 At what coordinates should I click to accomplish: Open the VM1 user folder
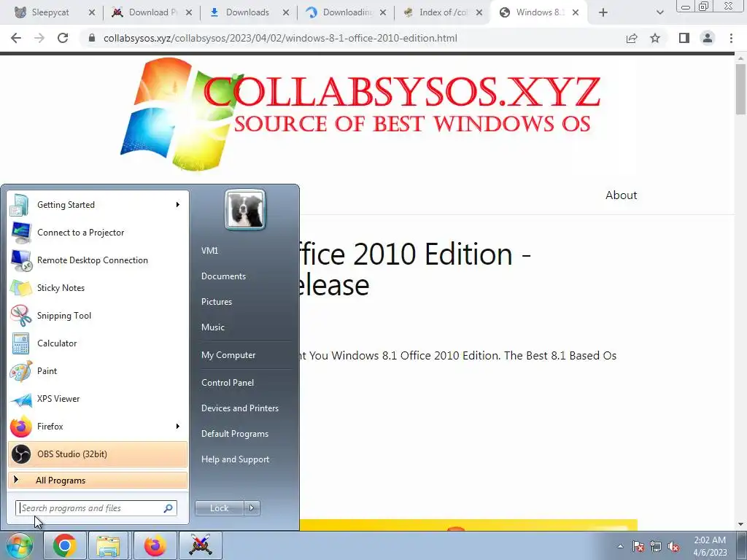[x=209, y=251]
